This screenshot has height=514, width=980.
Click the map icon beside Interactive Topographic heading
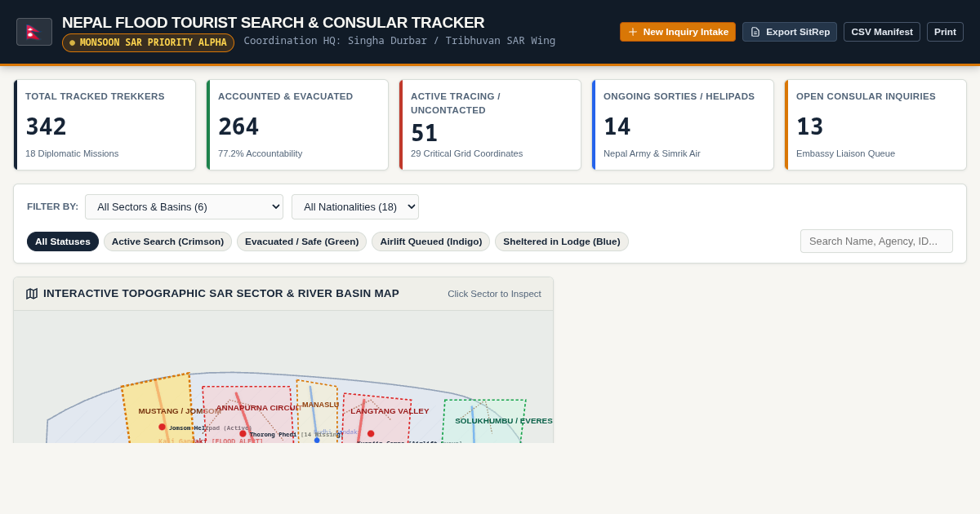coord(32,294)
